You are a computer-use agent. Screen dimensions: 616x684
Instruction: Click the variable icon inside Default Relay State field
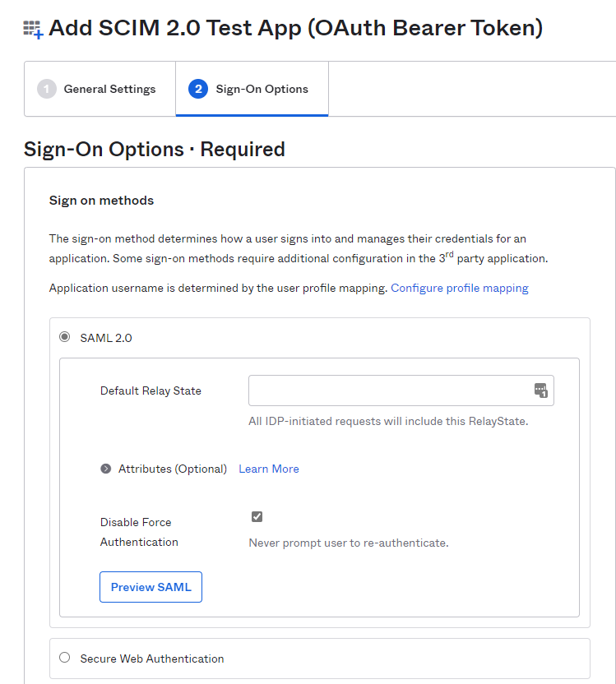pos(541,391)
